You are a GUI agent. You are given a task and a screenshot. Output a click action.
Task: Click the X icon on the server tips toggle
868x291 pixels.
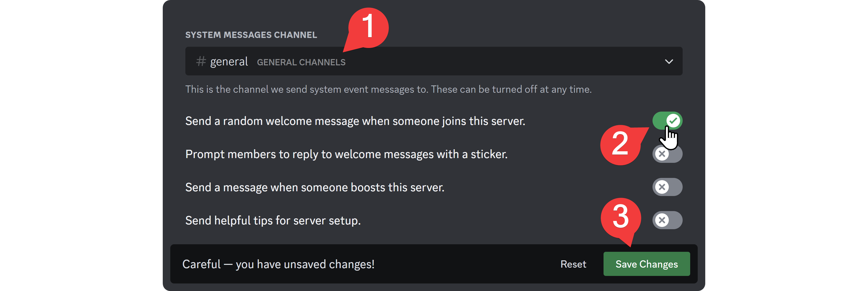pyautogui.click(x=662, y=220)
